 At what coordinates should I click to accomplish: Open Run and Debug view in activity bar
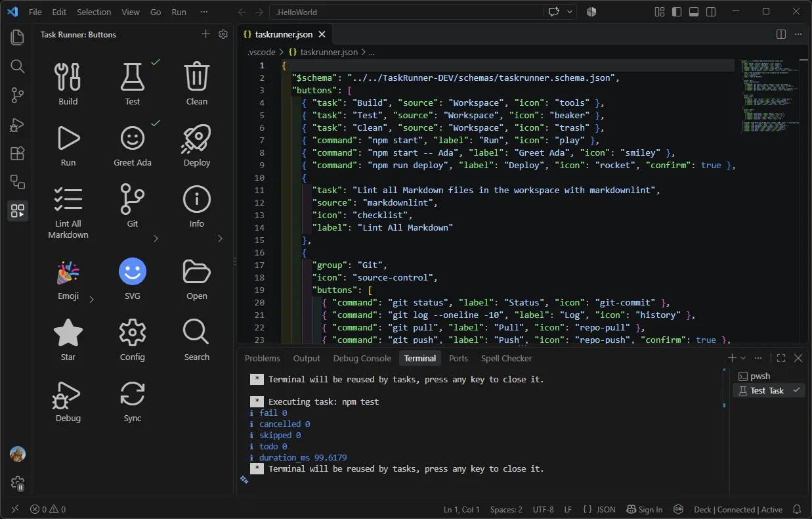click(x=18, y=124)
